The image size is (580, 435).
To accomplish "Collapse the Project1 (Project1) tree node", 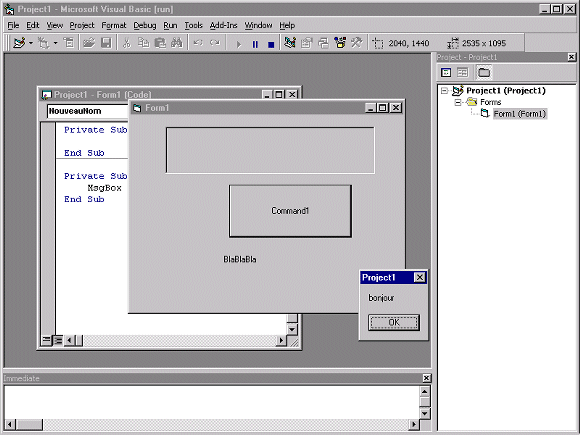I will pos(444,91).
